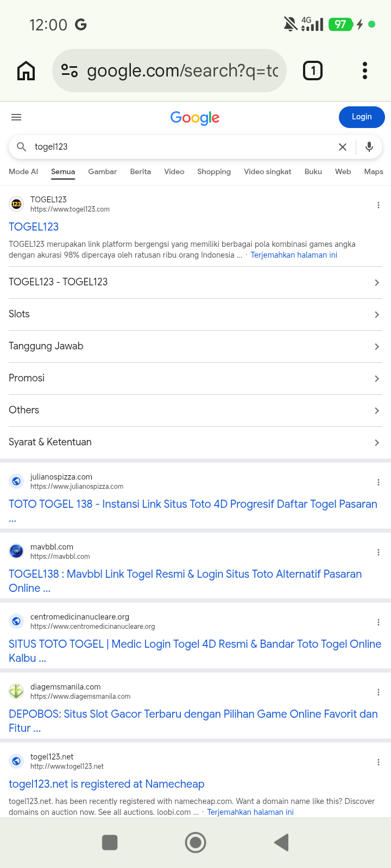Tap the blue Login button

362,117
